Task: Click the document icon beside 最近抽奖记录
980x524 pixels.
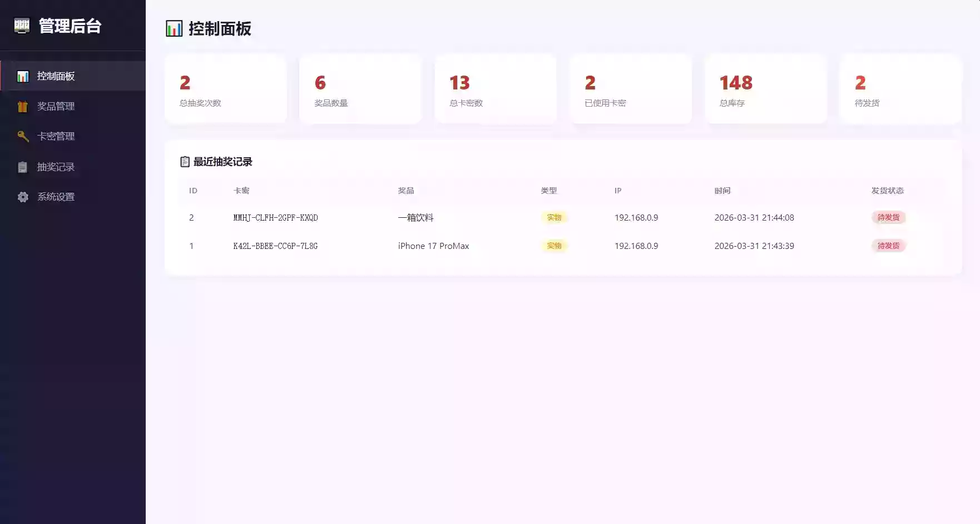Action: pos(185,162)
